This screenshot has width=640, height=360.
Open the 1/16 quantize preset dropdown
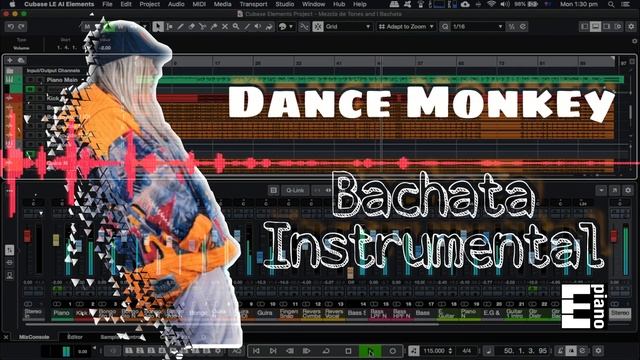478,27
